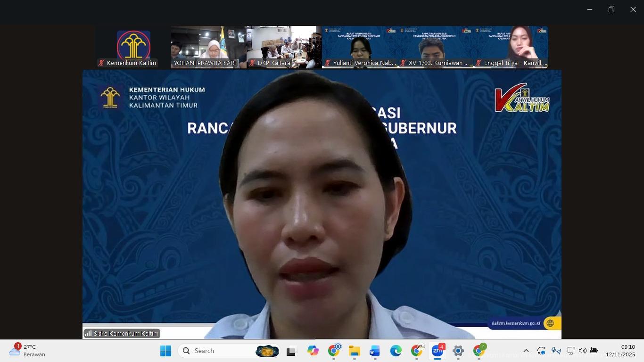Select the Kemenkum Kaltim participant tile
Screen dimensions: 644x362
point(133,47)
